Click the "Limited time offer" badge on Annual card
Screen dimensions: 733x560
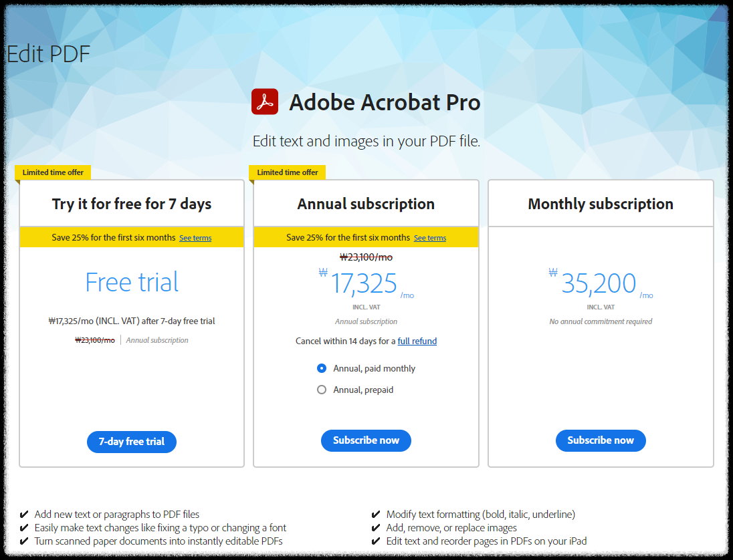point(287,172)
